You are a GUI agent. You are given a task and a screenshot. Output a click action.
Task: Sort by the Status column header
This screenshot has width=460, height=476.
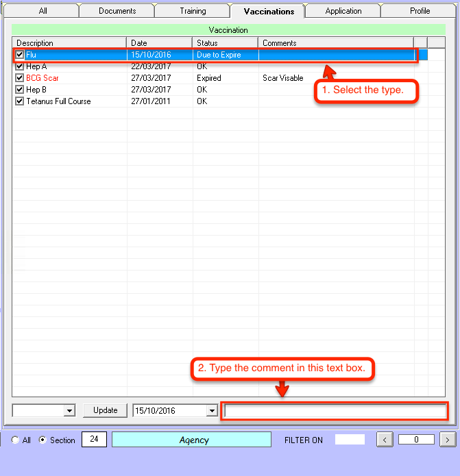226,43
